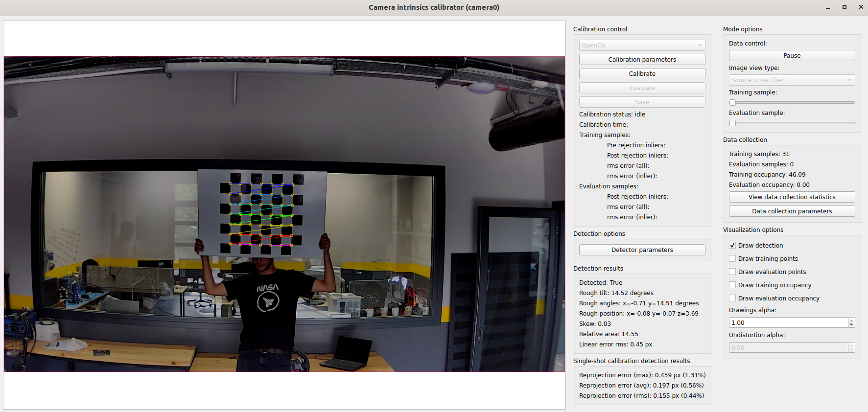Enable Draw training points
868x412 pixels.
(732, 259)
